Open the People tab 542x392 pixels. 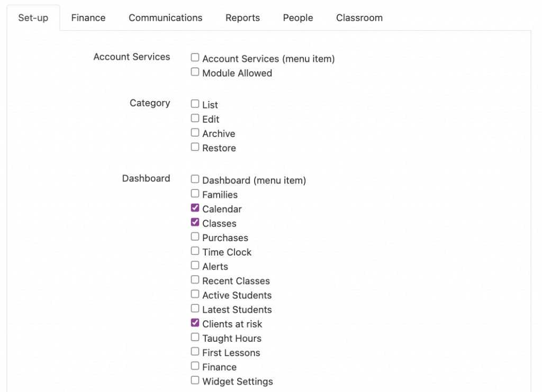click(297, 17)
